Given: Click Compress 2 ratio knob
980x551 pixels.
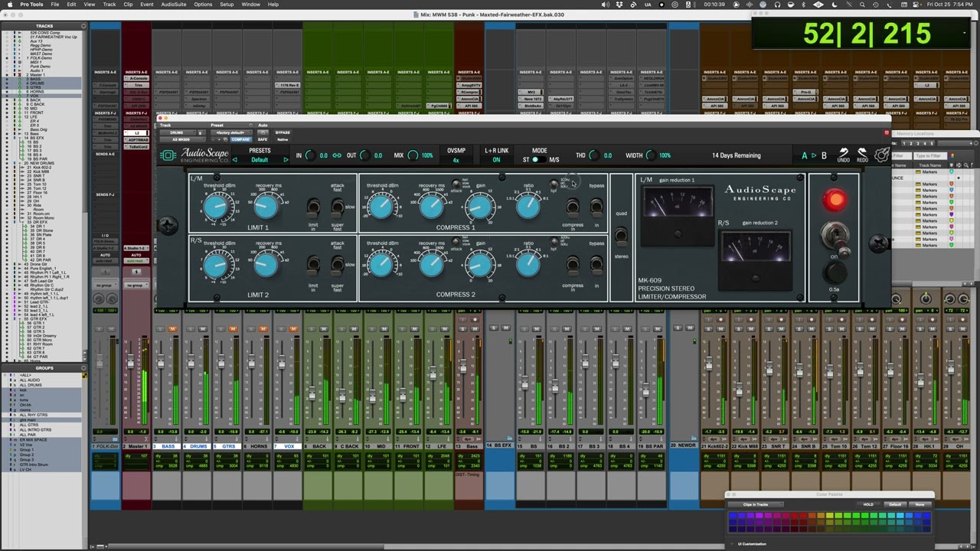Looking at the screenshot, I should tap(528, 264).
